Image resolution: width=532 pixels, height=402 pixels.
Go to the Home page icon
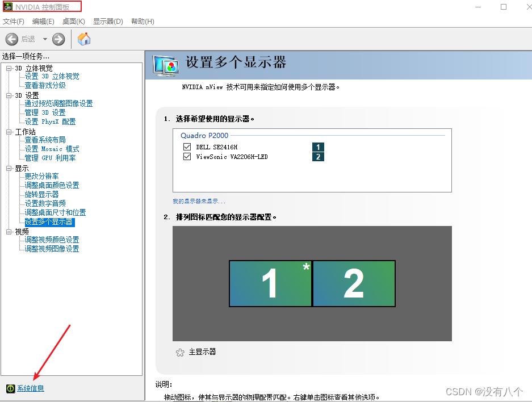coord(84,39)
